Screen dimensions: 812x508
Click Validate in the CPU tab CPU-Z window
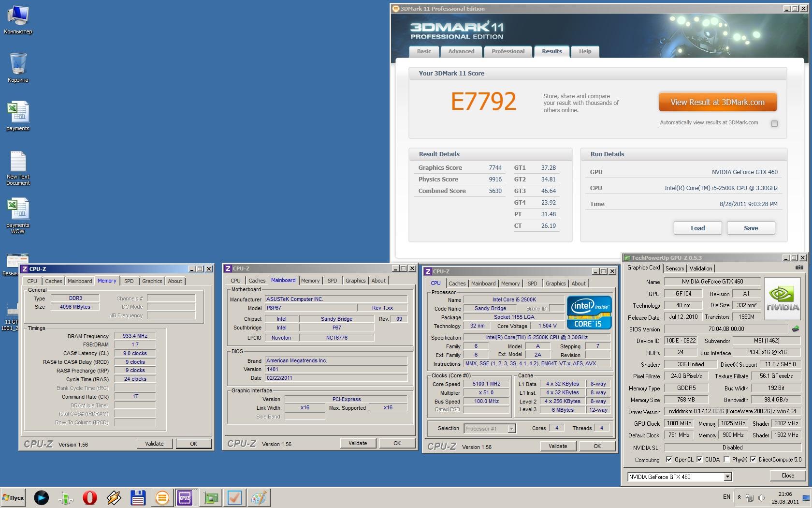(558, 446)
